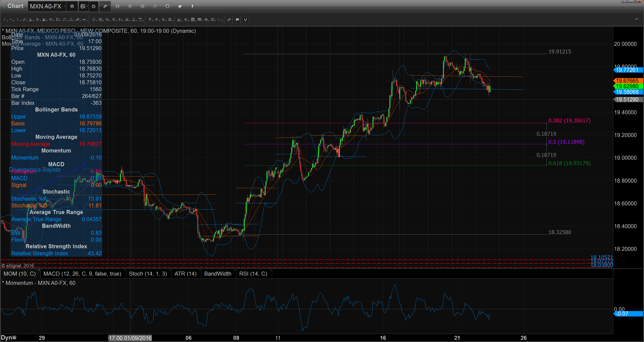Select the ellipse drawing tool
The height and width of the screenshot is (342, 644).
[x=51, y=20]
